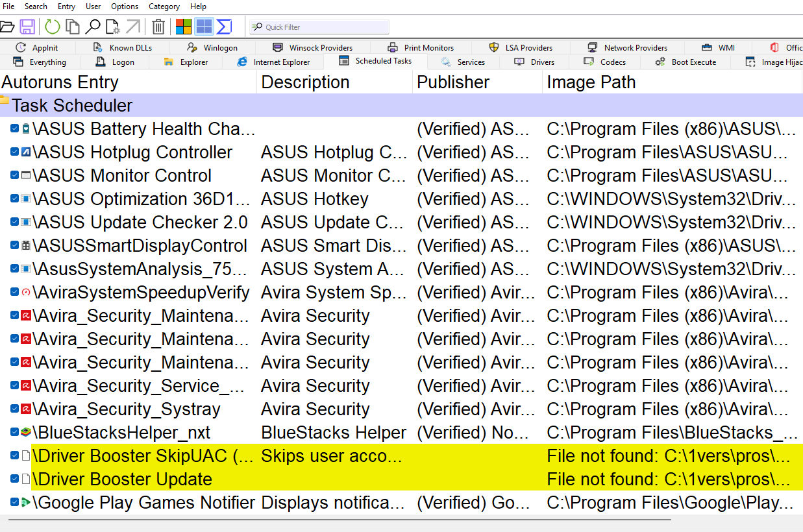Image resolution: width=803 pixels, height=532 pixels.
Task: Select 'Displays notifica...' description cell
Action: click(334, 503)
